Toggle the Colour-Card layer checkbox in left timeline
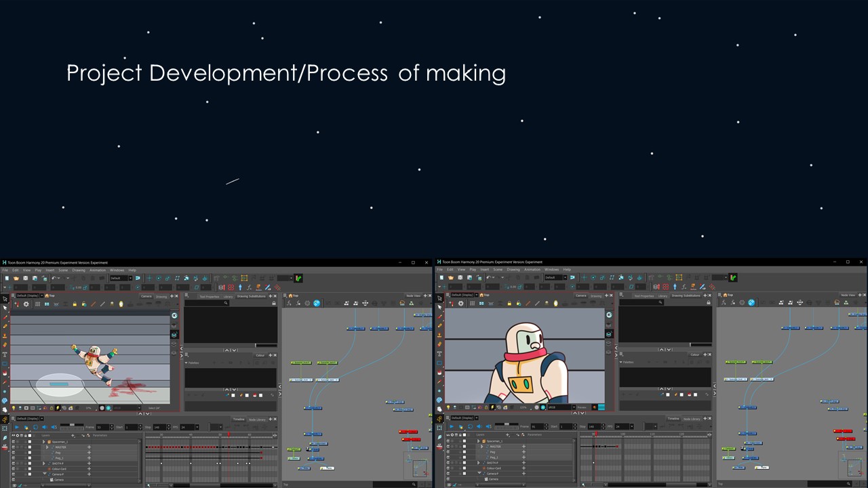 [30, 468]
